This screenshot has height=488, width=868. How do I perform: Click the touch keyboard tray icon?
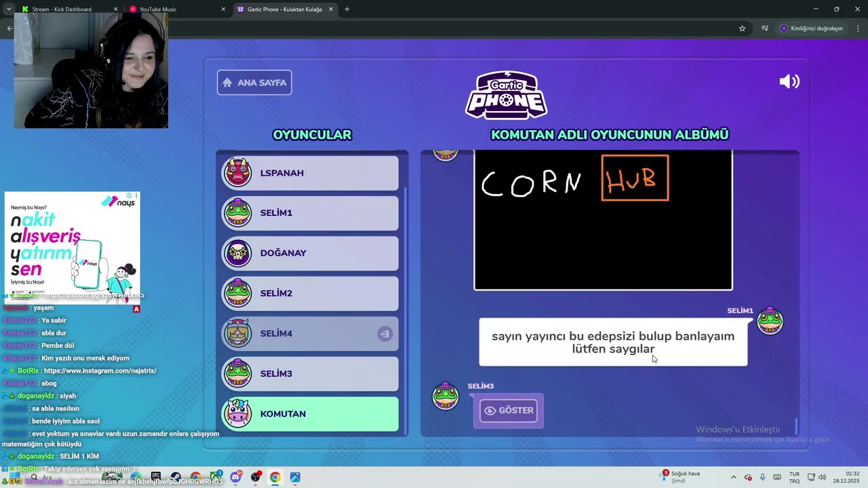[777, 477]
